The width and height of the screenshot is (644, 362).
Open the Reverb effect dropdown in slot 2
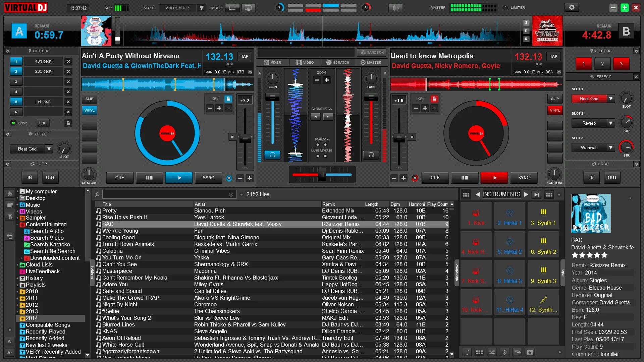(611, 123)
